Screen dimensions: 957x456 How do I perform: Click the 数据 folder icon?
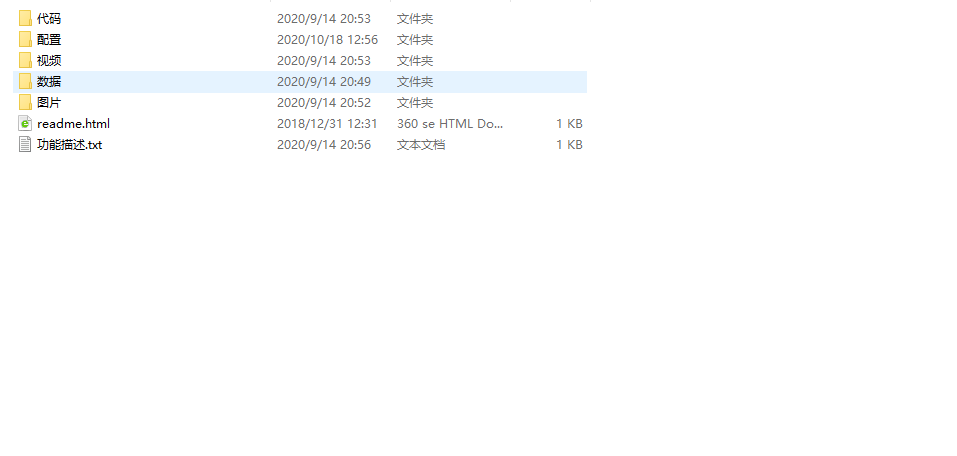coord(25,81)
